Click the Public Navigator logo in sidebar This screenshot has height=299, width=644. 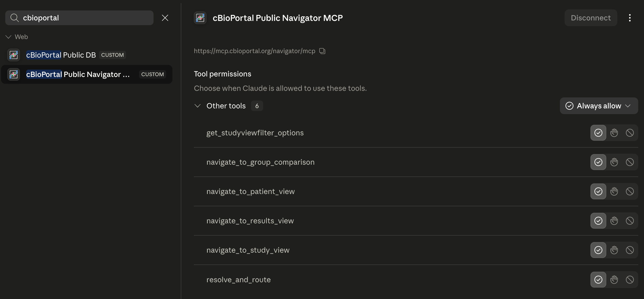pos(14,74)
